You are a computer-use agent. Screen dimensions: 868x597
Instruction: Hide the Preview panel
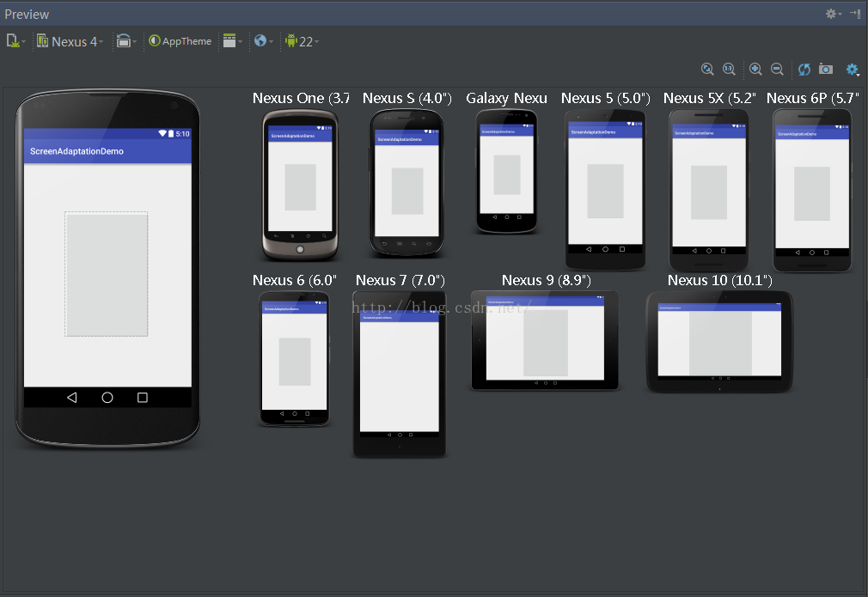pyautogui.click(x=855, y=14)
